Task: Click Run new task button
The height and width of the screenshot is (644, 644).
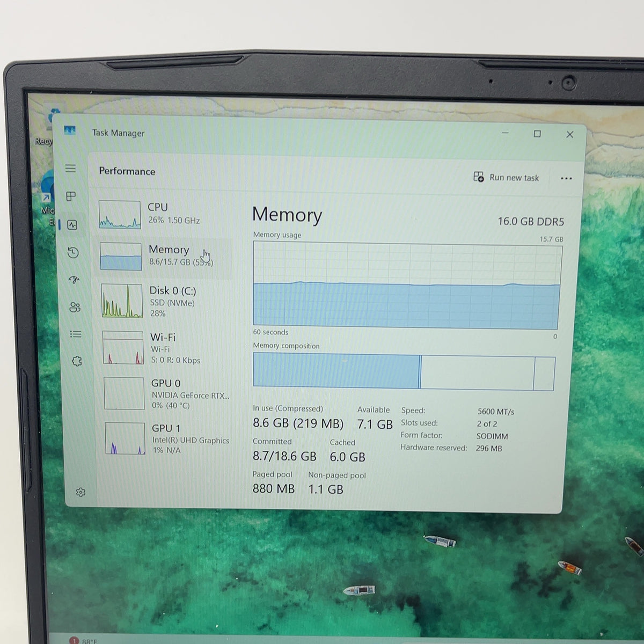Action: [x=506, y=177]
